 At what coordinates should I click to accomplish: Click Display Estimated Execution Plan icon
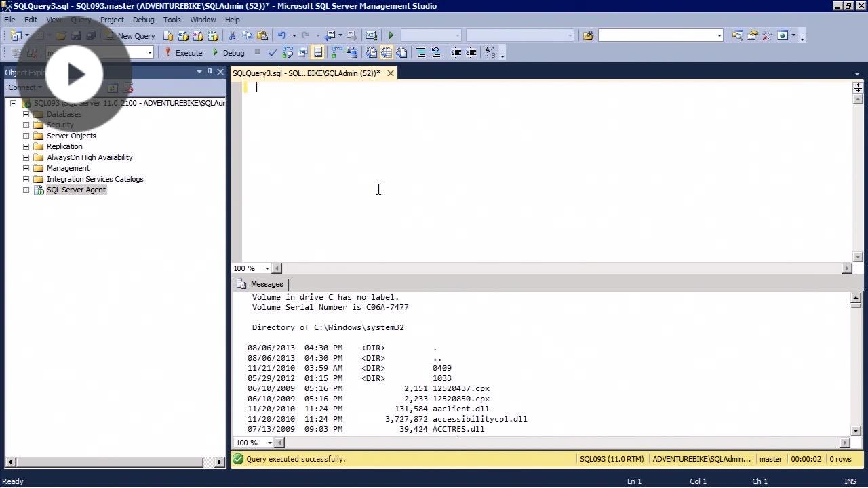[288, 53]
